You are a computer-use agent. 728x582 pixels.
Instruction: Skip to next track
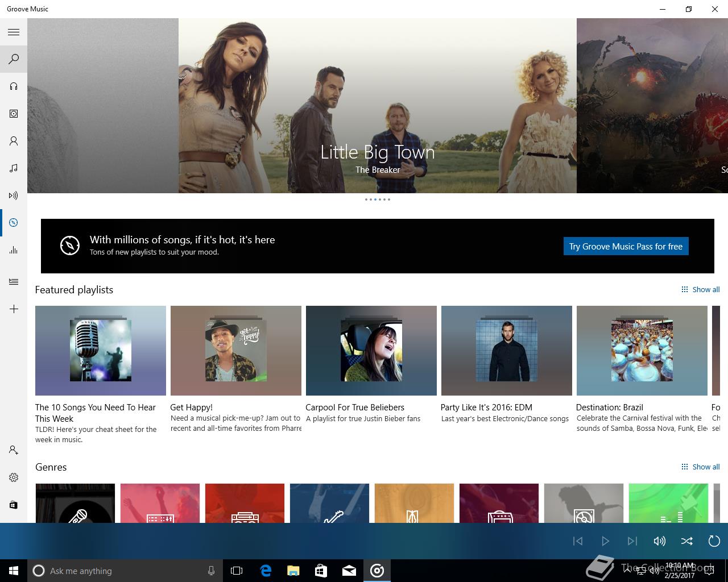tap(632, 541)
